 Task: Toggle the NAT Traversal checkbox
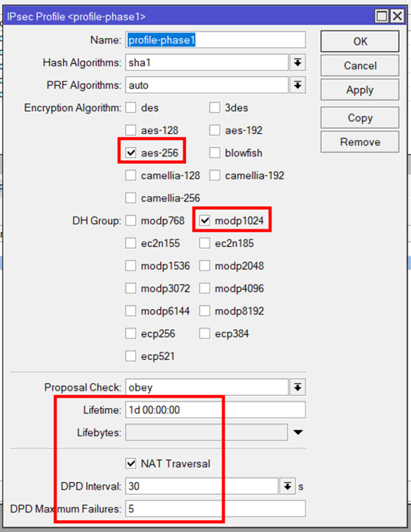point(131,463)
